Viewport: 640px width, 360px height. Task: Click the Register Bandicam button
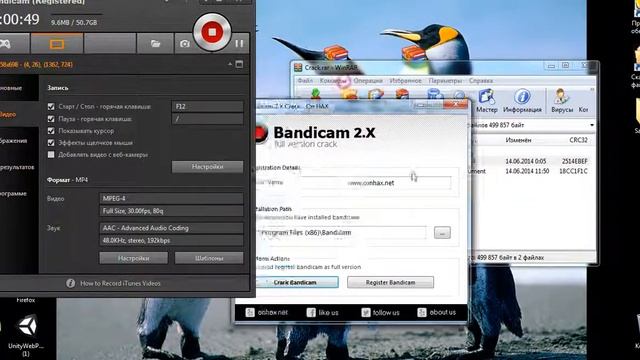[390, 282]
